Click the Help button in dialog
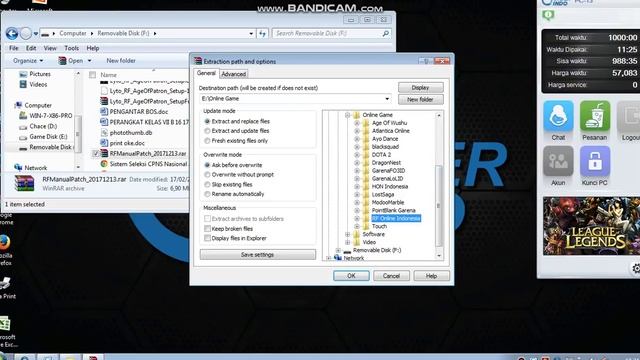The width and height of the screenshot is (640, 360). tap(431, 276)
